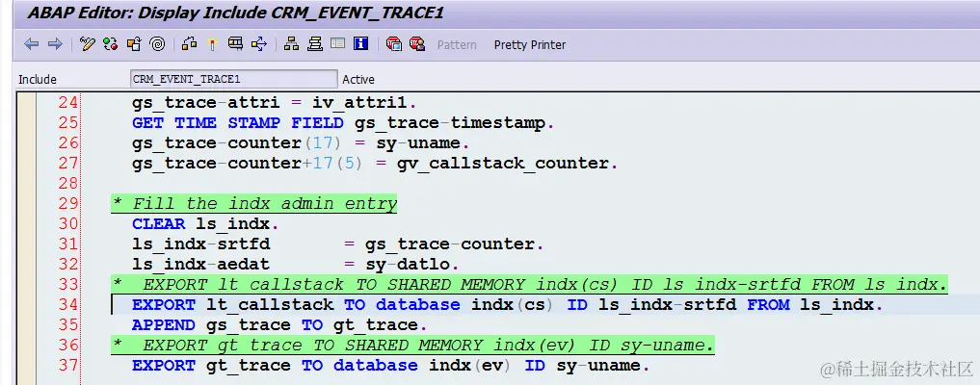
Task: Click line number 29
Action: 67,203
